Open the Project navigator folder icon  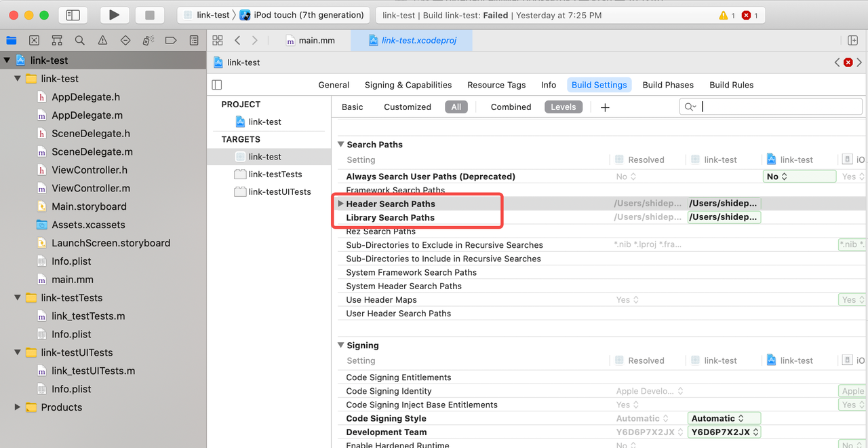[12, 40]
